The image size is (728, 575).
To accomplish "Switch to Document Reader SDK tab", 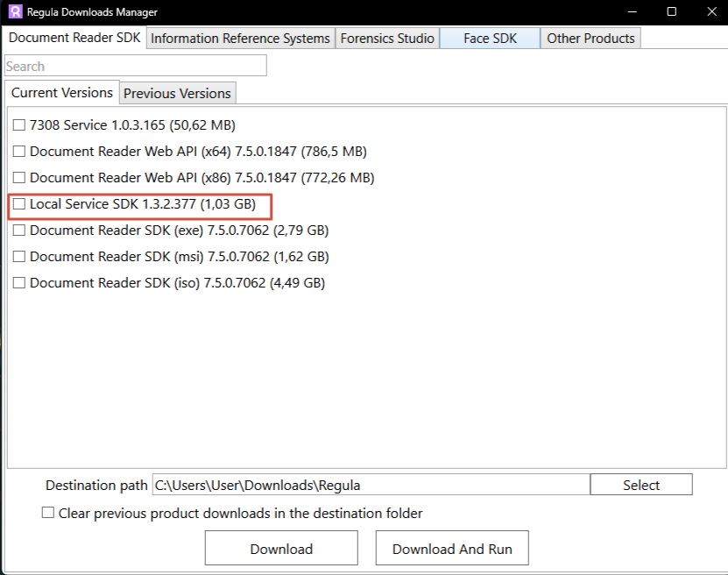I will click(74, 38).
